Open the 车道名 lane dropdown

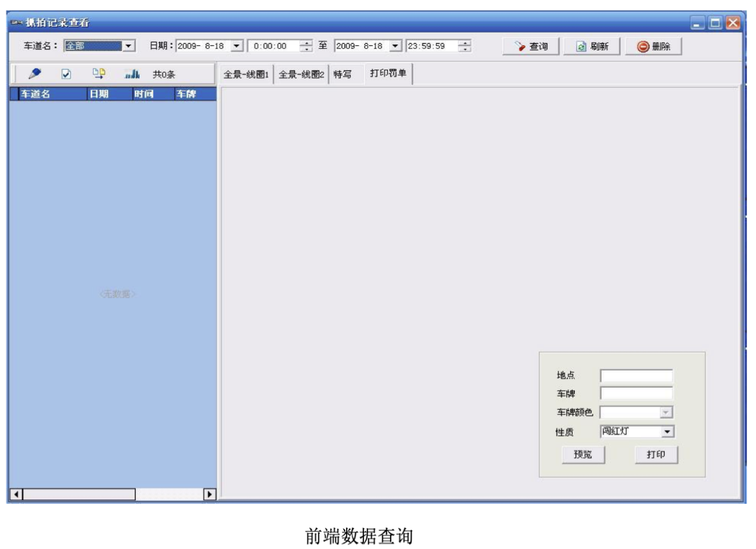(130, 46)
